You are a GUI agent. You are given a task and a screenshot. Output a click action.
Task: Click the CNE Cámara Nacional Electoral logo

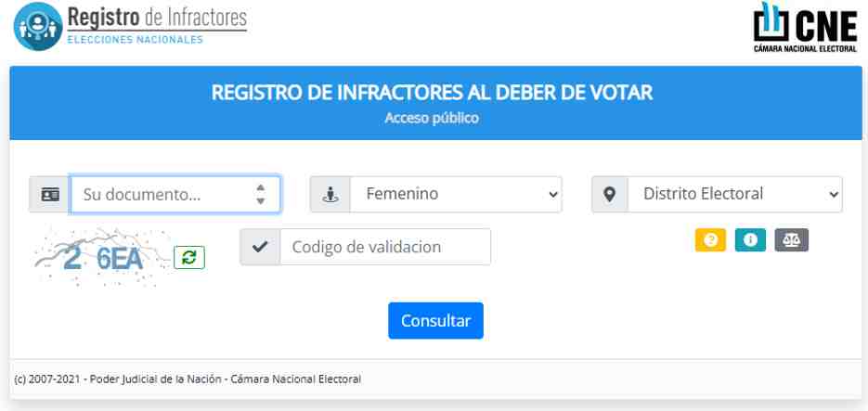pyautogui.click(x=805, y=28)
